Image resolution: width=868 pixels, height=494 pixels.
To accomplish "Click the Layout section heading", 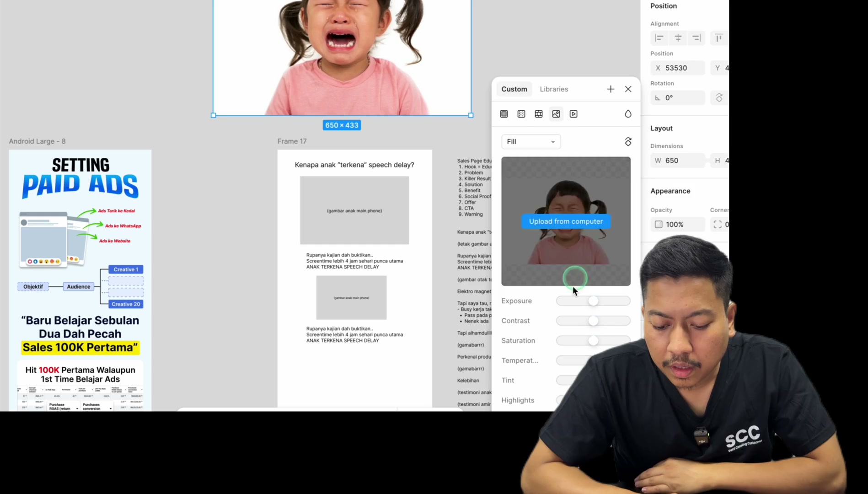I will point(661,129).
